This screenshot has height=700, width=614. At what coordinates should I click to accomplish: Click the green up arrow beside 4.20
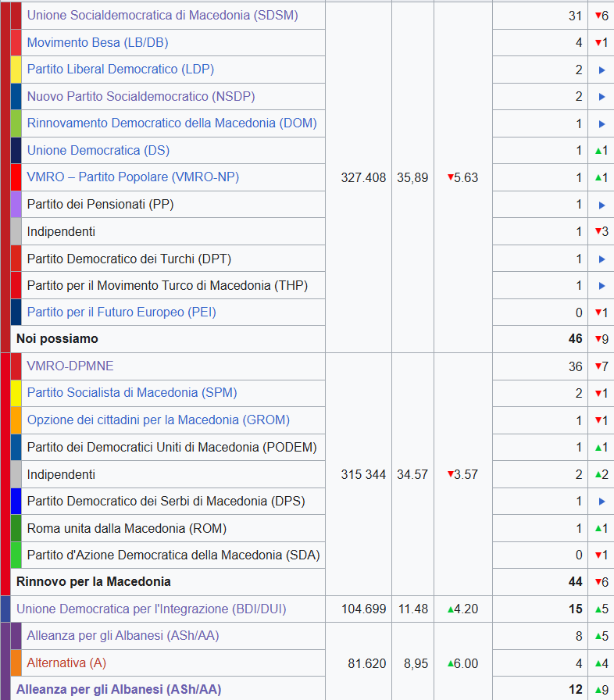pyautogui.click(x=450, y=609)
